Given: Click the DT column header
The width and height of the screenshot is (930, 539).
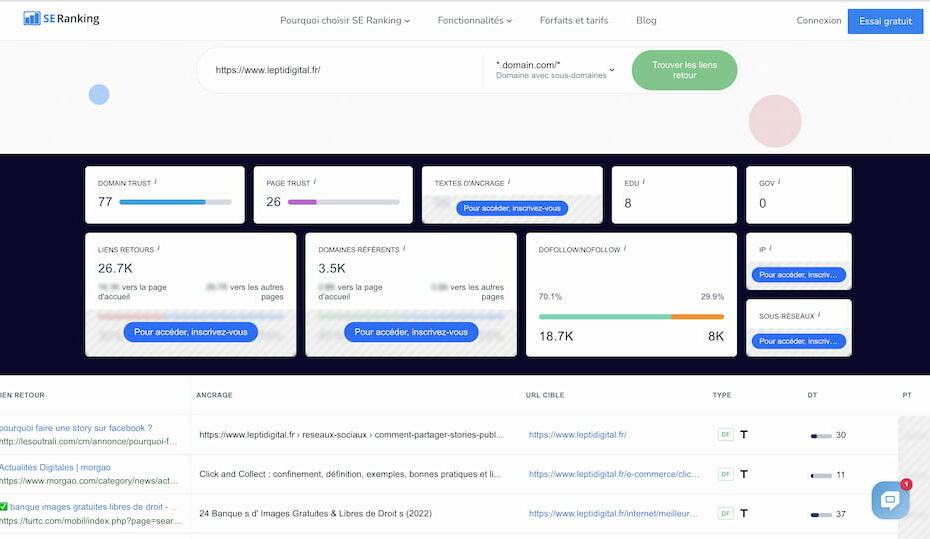Looking at the screenshot, I should [812, 395].
